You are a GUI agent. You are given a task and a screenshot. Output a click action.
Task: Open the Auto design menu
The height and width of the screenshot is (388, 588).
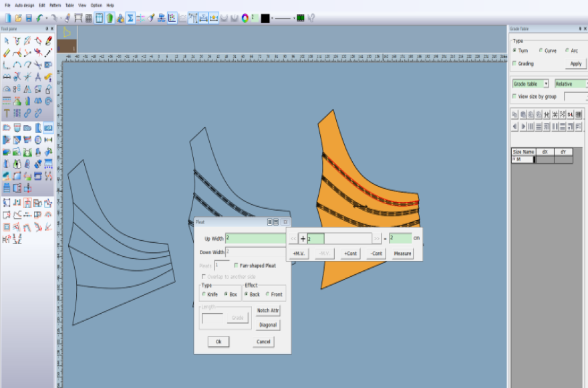tap(24, 5)
